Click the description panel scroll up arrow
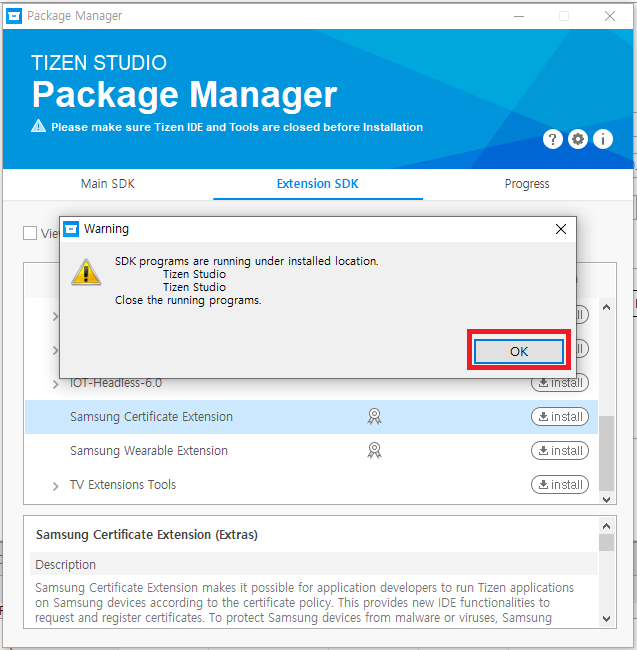The image size is (637, 650). tap(606, 526)
